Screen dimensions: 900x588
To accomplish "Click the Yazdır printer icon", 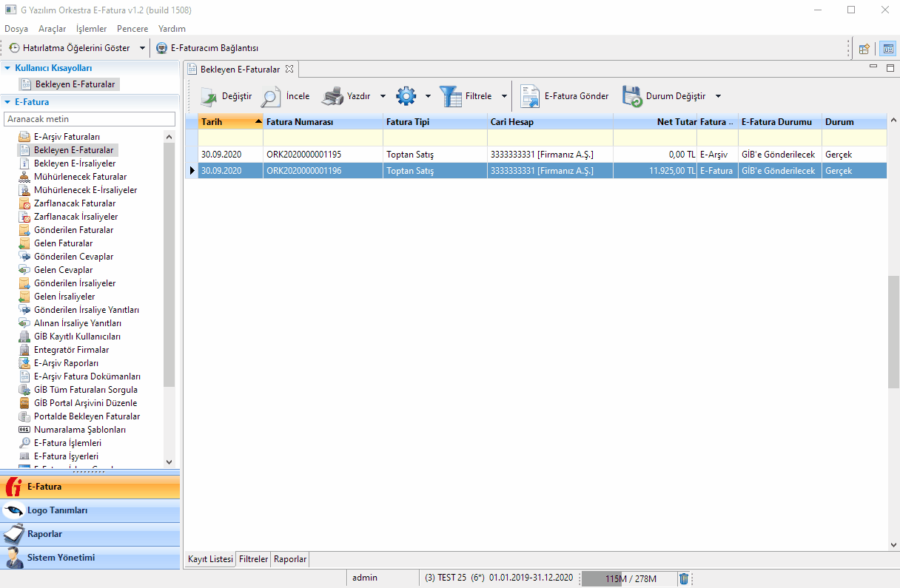I will (x=332, y=96).
